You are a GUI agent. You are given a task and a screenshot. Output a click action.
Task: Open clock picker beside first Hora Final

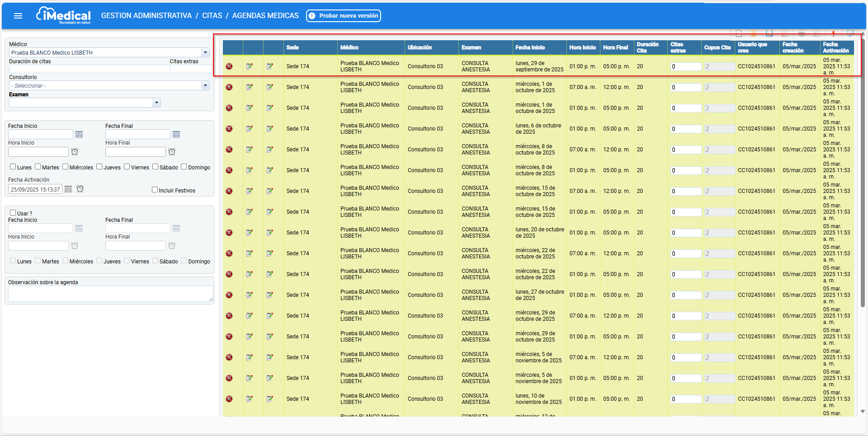coord(172,152)
